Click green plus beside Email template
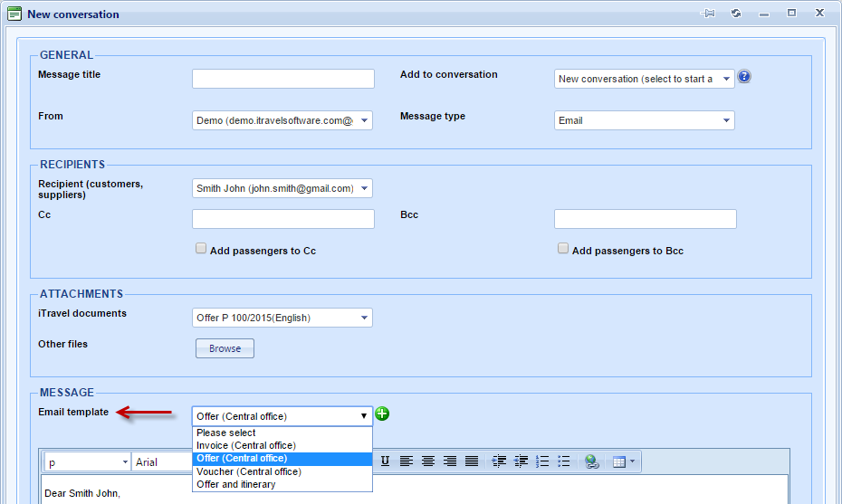The width and height of the screenshot is (842, 504). click(382, 414)
